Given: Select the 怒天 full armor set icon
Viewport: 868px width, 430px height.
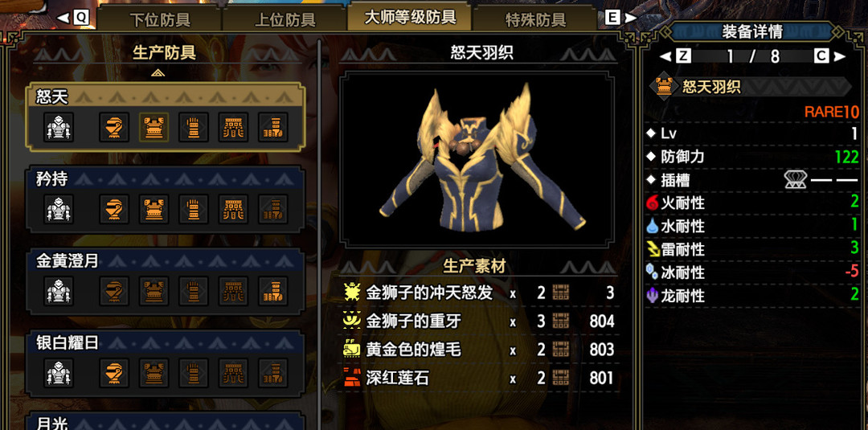Looking at the screenshot, I should (x=59, y=127).
